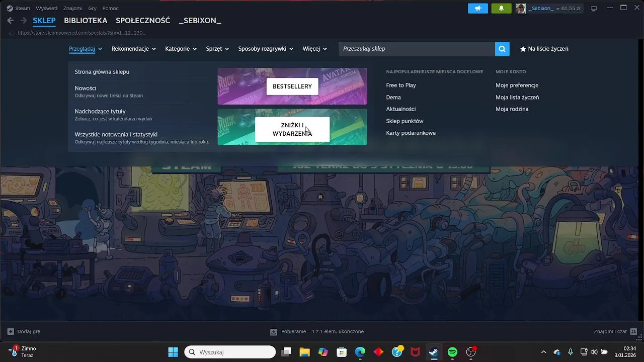Open Task View on taskbar
This screenshot has height=362, width=644.
[x=286, y=352]
